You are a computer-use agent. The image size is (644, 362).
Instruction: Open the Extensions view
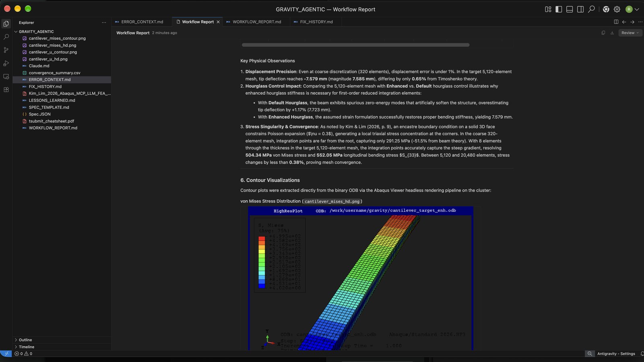tap(6, 90)
